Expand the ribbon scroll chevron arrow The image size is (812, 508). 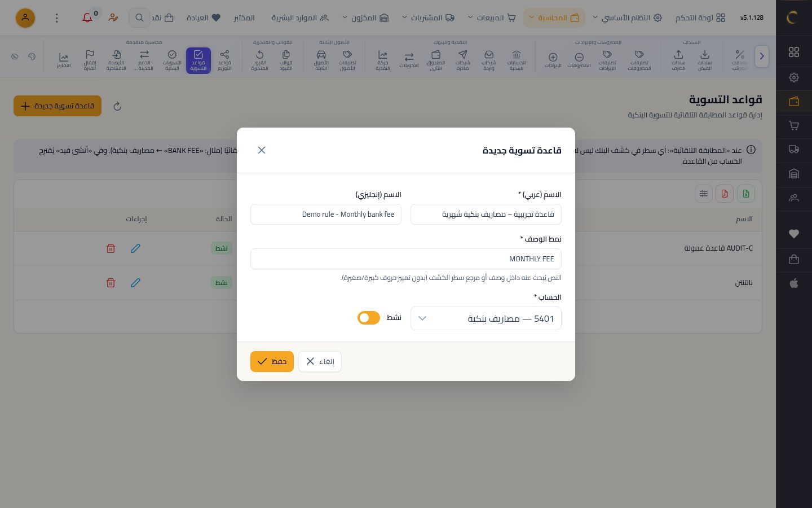[762, 56]
